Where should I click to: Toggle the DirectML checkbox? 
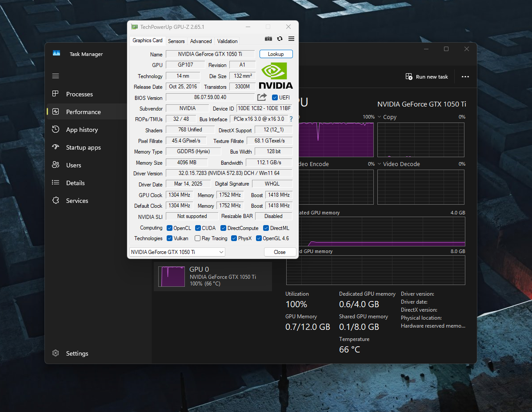266,228
